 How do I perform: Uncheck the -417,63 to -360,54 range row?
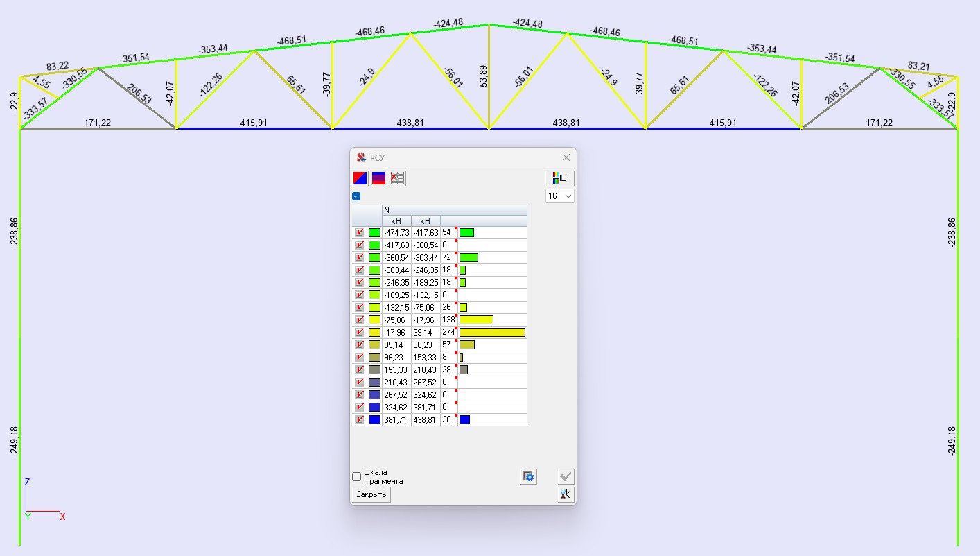tap(360, 245)
